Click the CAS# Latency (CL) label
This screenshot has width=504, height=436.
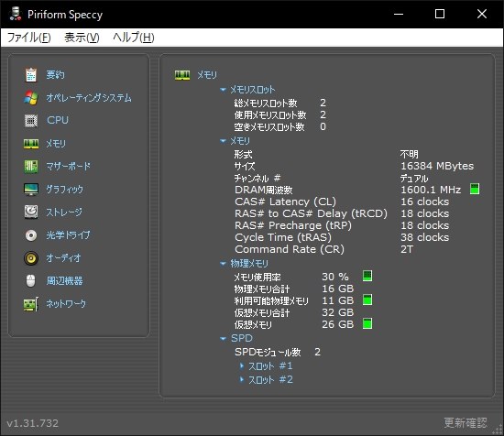click(285, 202)
